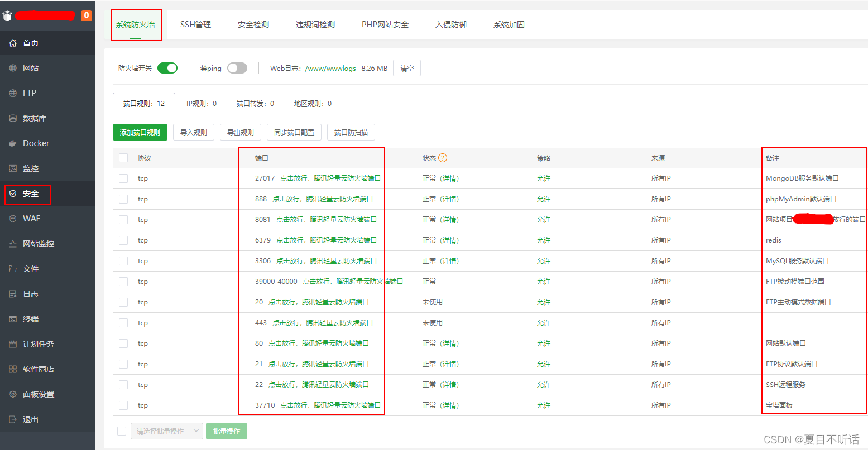This screenshot has width=868, height=450.
Task: Click the WAF sidebar icon
Action: click(13, 219)
